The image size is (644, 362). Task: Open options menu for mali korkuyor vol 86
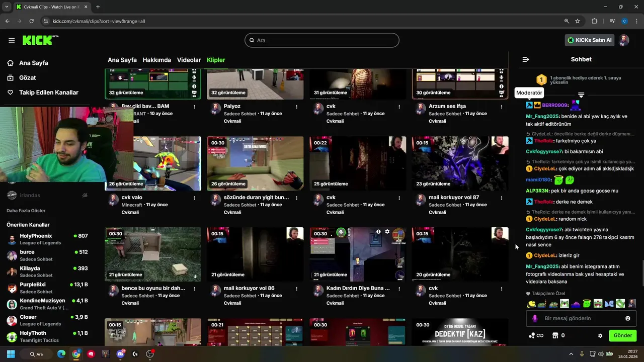tap(297, 289)
